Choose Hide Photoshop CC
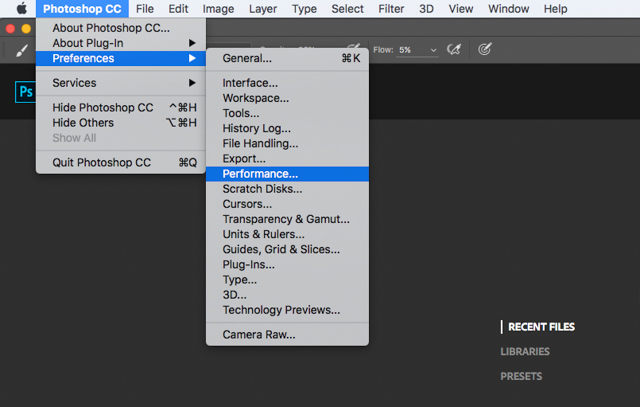This screenshot has width=640, height=407. (x=121, y=107)
